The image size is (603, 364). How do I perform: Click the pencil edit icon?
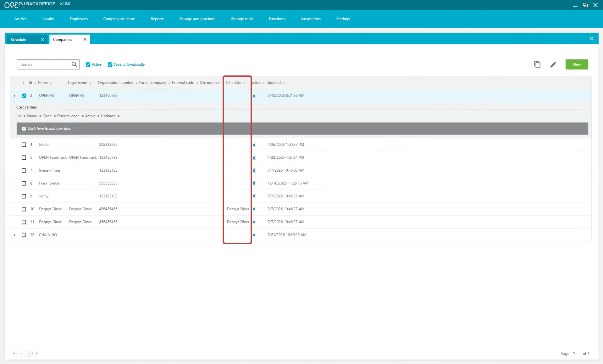tap(553, 64)
